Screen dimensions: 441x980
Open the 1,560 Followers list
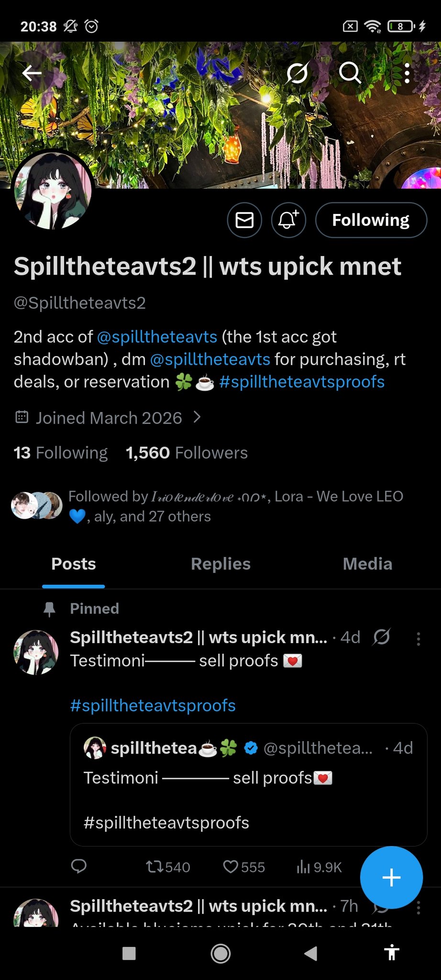click(187, 453)
